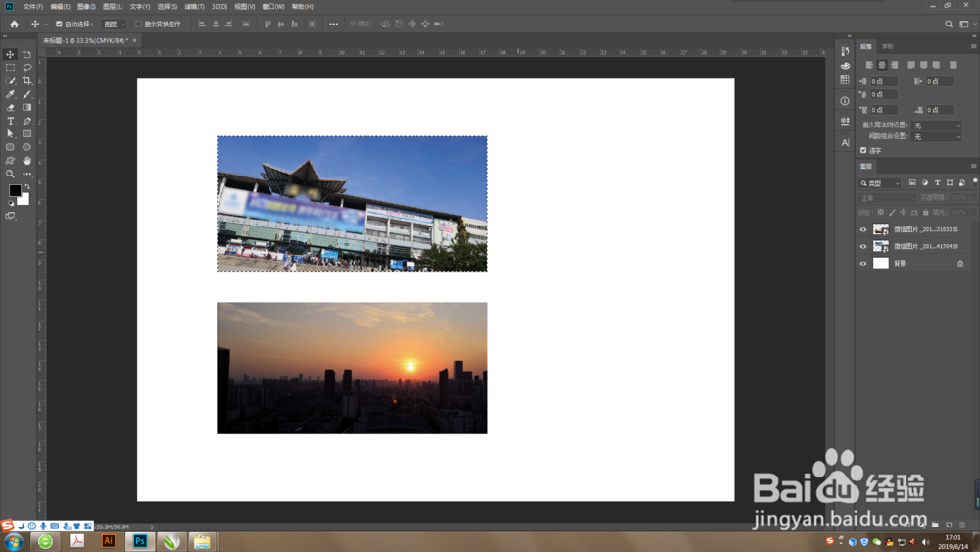The height and width of the screenshot is (552, 980).
Task: Select the Gradient tool
Action: (26, 108)
